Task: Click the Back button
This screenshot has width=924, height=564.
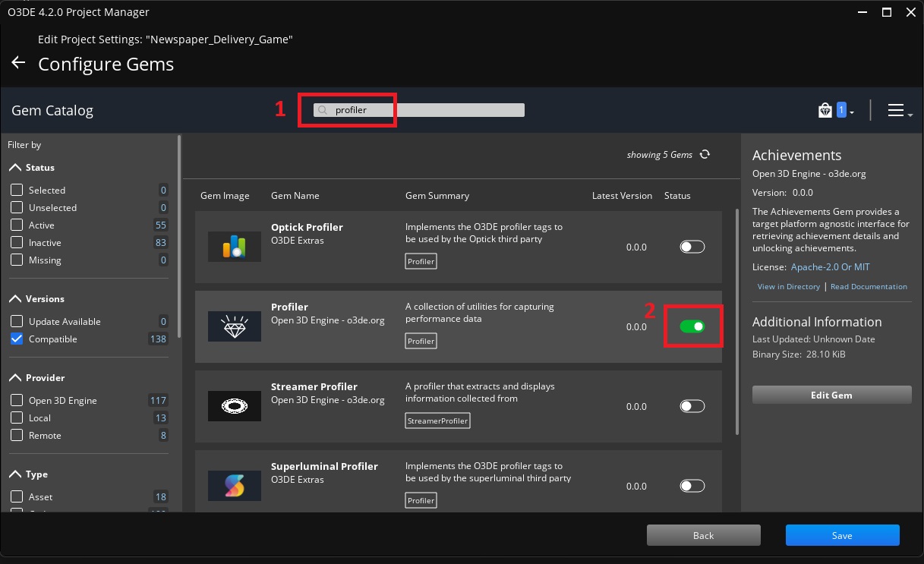Action: pyautogui.click(x=703, y=535)
